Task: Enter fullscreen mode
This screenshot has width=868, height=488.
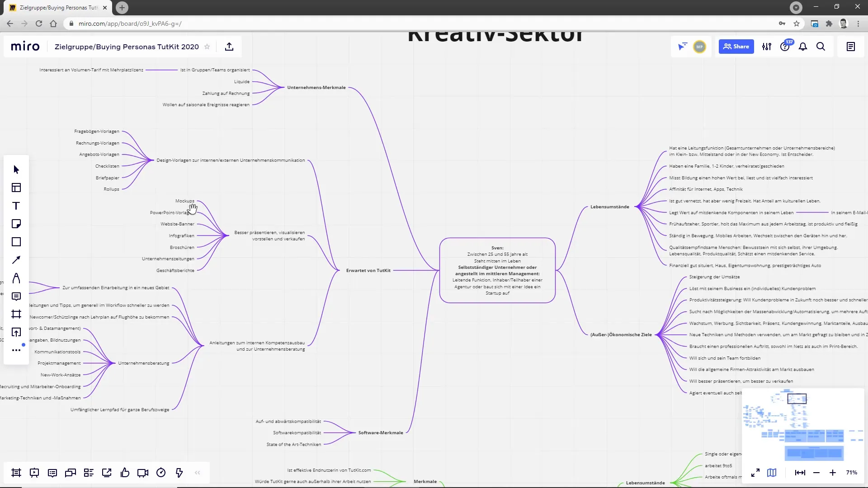Action: pyautogui.click(x=755, y=473)
